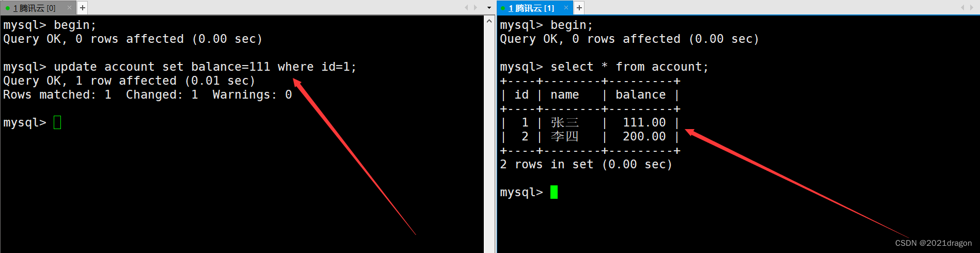Click the right terminal green cursor block
Viewport: 980px width, 253px height.
pyautogui.click(x=554, y=192)
